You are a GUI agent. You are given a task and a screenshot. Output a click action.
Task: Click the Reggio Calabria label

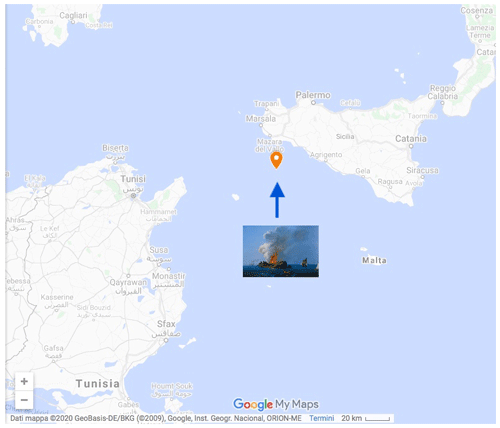coord(443,92)
